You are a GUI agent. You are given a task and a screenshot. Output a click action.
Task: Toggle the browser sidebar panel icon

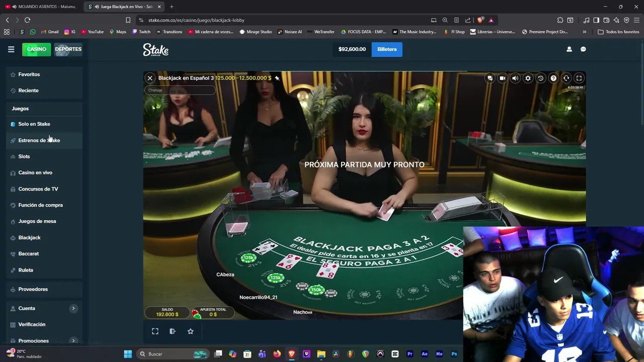coord(596,20)
